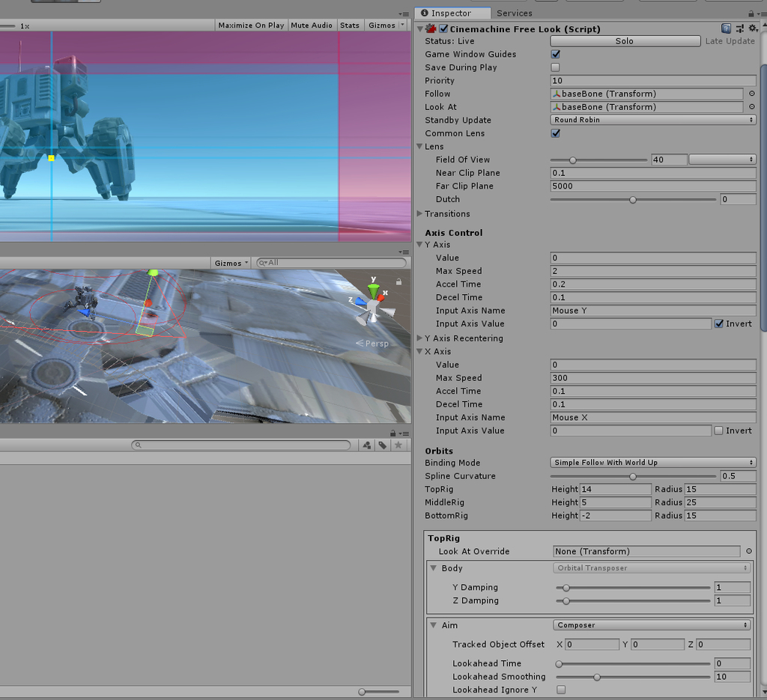This screenshot has width=767, height=700.
Task: Open the Standby Update Round Robin dropdown
Action: pos(653,120)
